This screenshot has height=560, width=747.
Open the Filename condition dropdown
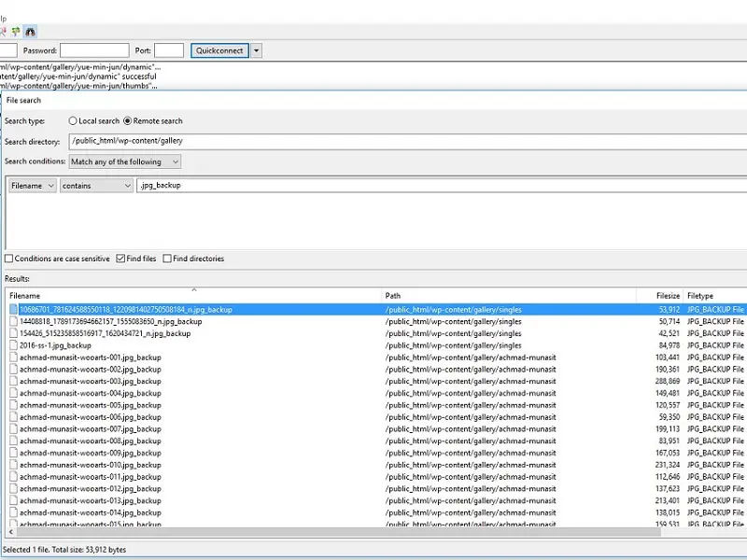pyautogui.click(x=32, y=185)
